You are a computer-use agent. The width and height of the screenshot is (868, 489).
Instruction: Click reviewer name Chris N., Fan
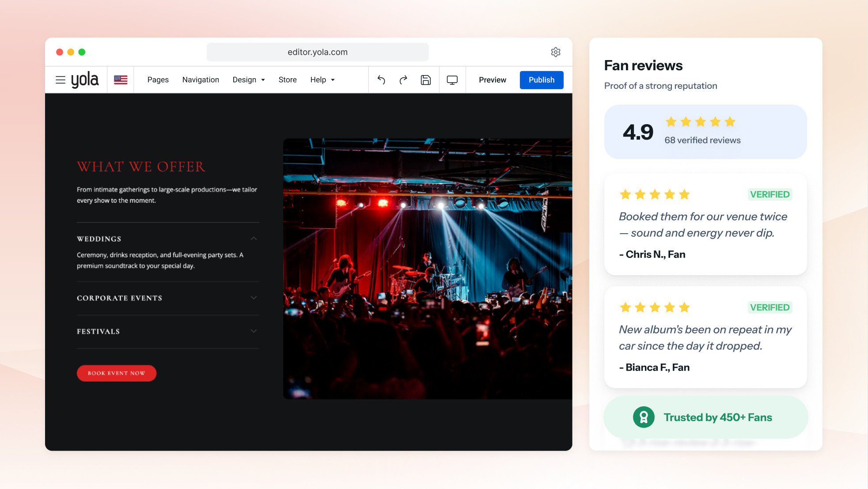tap(652, 254)
